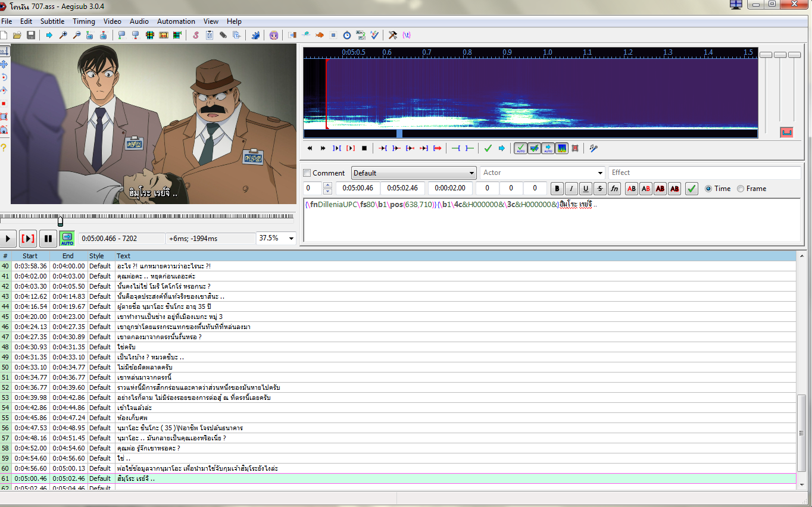Open the Audio menu
This screenshot has height=507, width=812.
tap(139, 21)
